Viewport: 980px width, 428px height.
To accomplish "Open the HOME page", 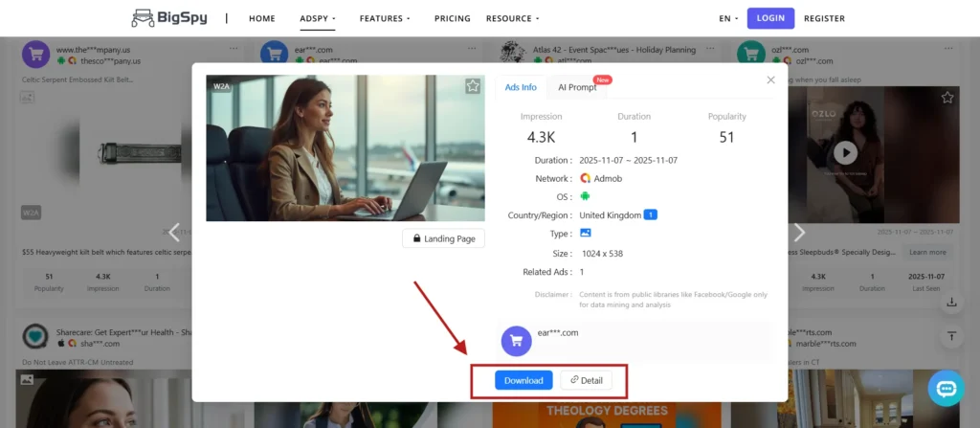I will coord(262,19).
